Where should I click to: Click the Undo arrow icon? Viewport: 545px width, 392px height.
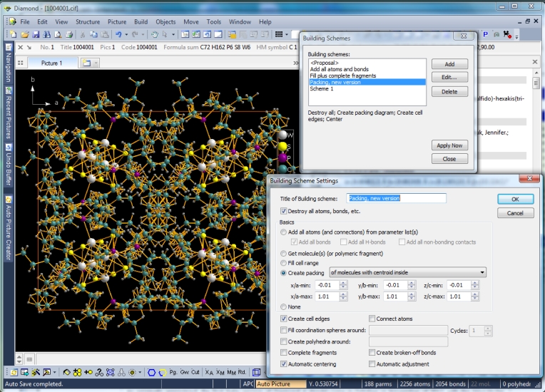pos(118,34)
